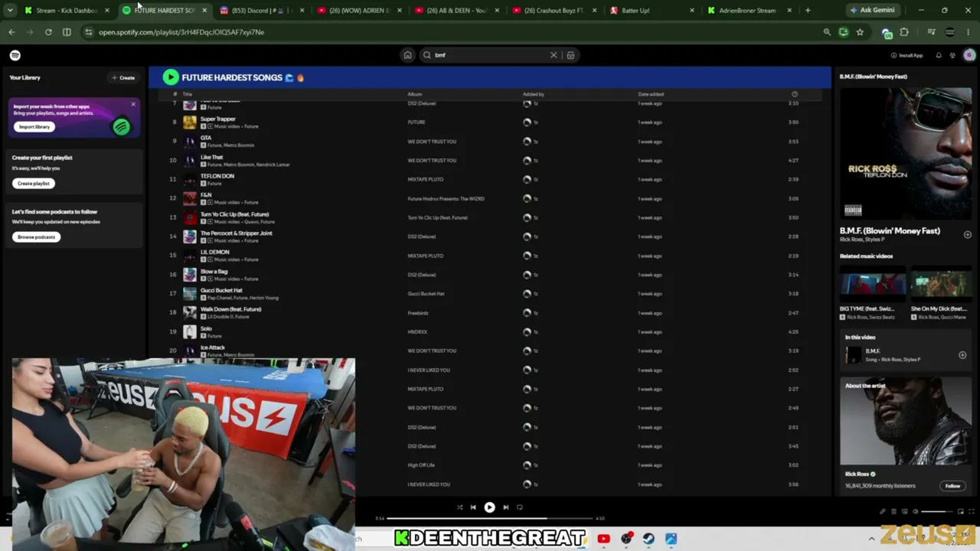Select the Turn Yo Clic Up track
The height and width of the screenshot is (551, 980).
pyautogui.click(x=490, y=218)
